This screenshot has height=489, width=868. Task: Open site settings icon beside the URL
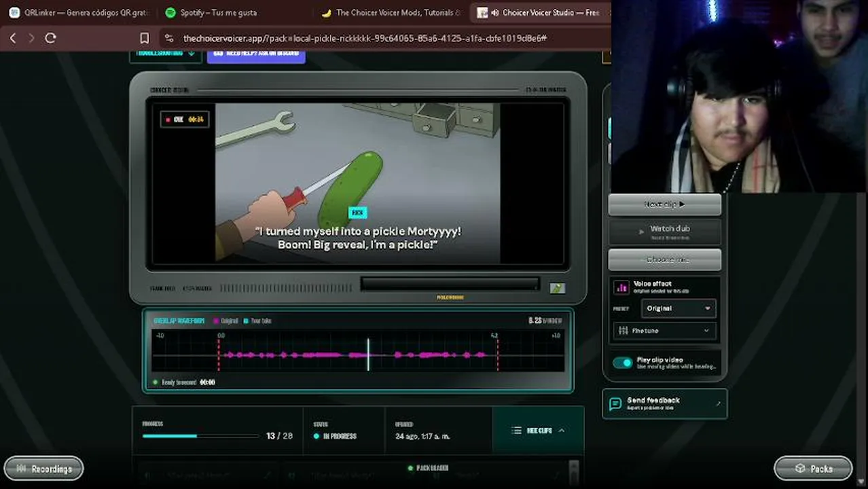(170, 38)
